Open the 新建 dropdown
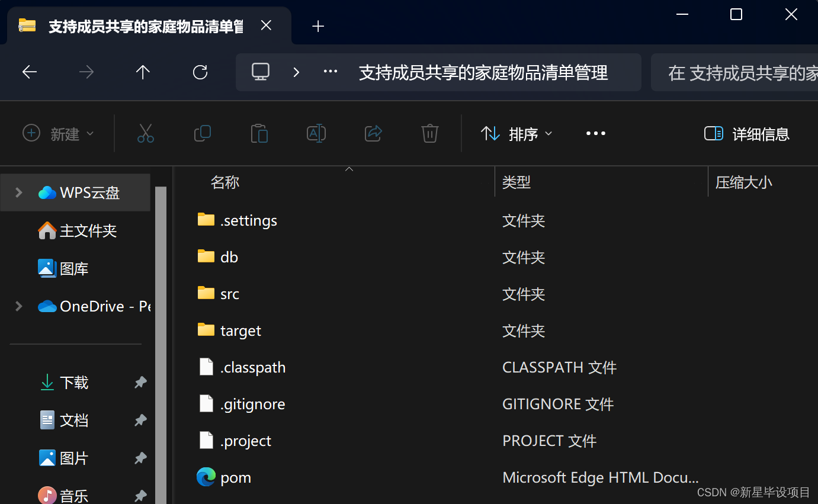 pyautogui.click(x=58, y=134)
